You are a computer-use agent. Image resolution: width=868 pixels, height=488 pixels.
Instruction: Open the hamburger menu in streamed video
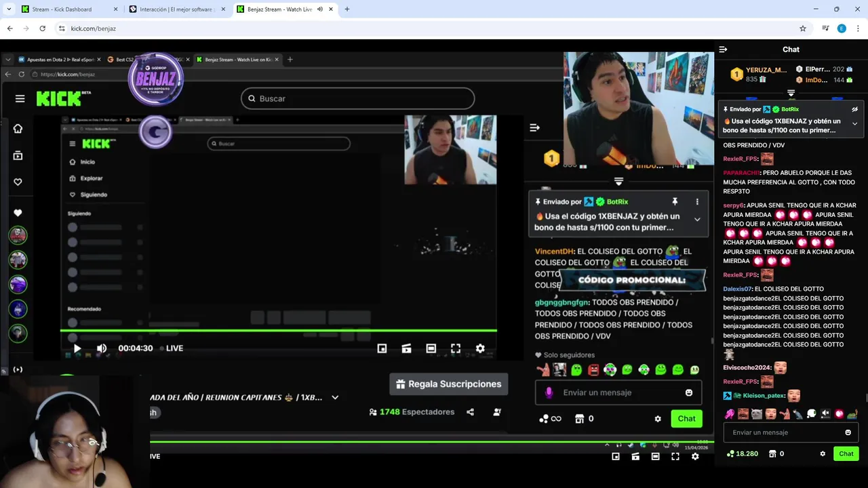[20, 98]
